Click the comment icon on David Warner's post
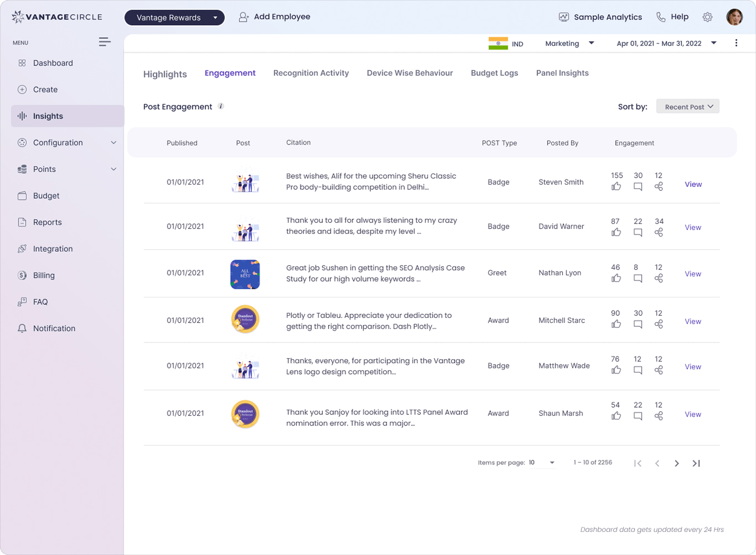The width and height of the screenshot is (756, 555). point(638,232)
